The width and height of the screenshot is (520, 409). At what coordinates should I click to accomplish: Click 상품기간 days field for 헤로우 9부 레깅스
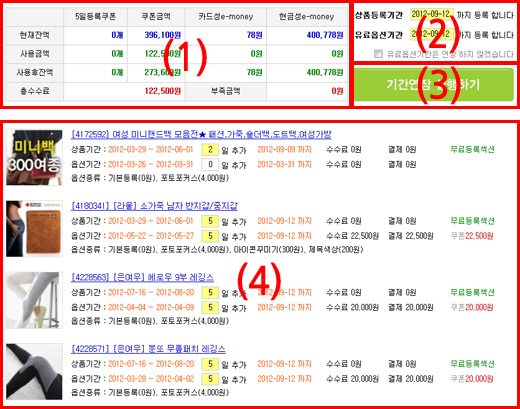(x=210, y=292)
